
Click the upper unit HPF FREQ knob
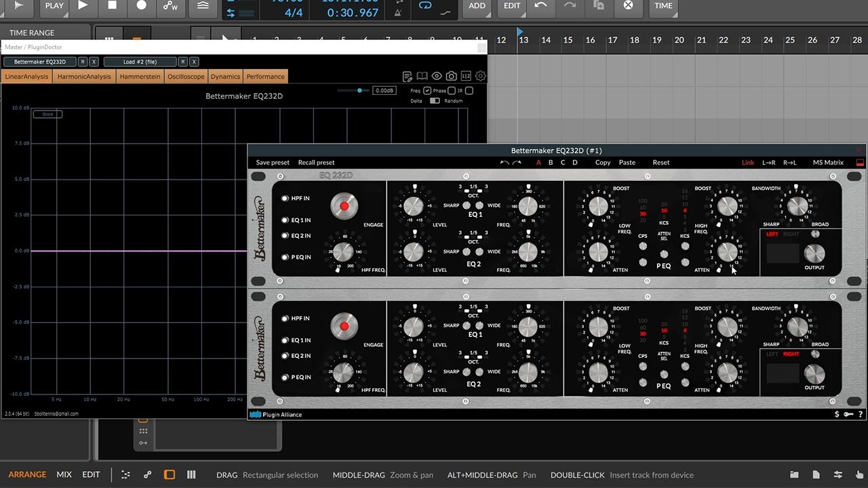343,253
